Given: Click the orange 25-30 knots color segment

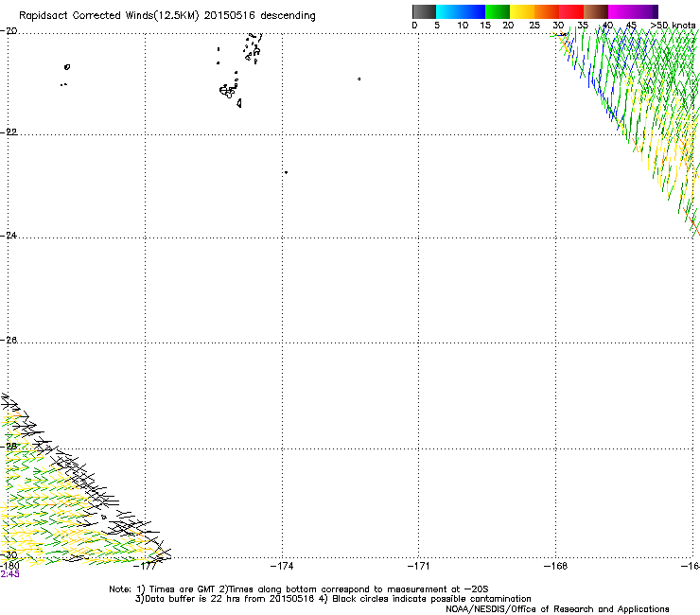Looking at the screenshot, I should click(547, 11).
